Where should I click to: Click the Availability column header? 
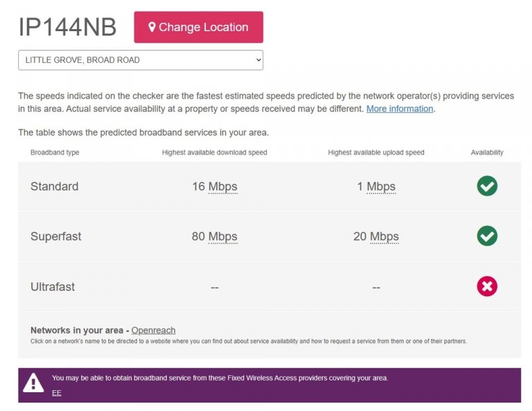click(487, 152)
